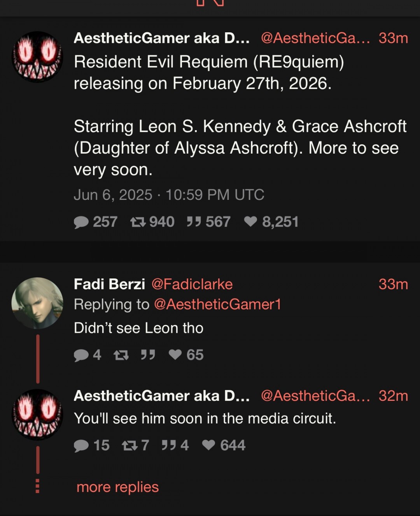Click the heart icon with 65 likes
The width and height of the screenshot is (420, 516).
pos(175,355)
